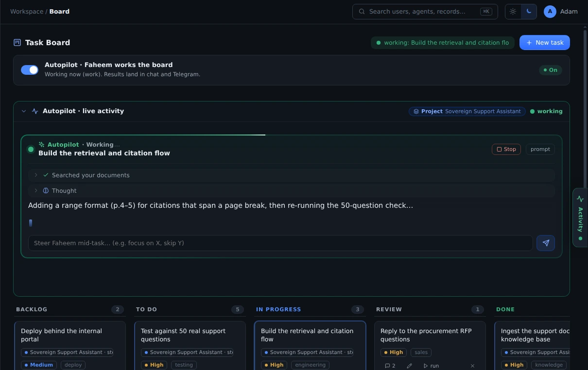Switch to light theme sun icon
Viewport: 588px width, 370px height.
click(513, 12)
